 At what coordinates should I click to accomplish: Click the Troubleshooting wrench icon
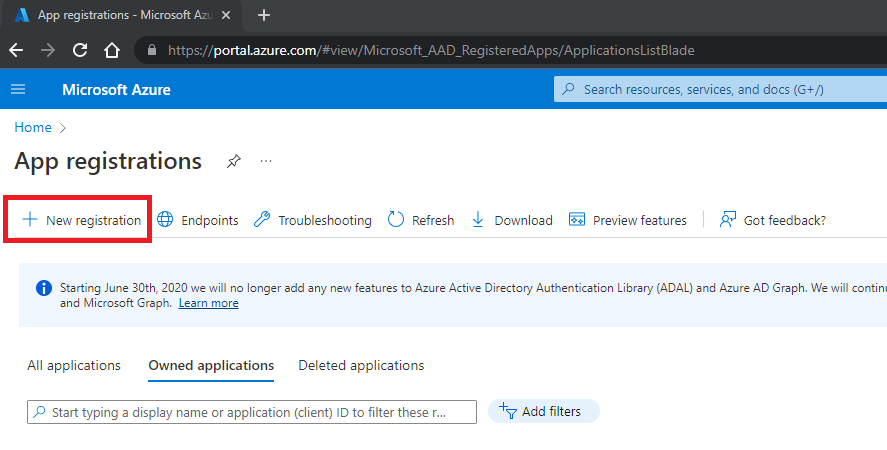pyautogui.click(x=262, y=219)
